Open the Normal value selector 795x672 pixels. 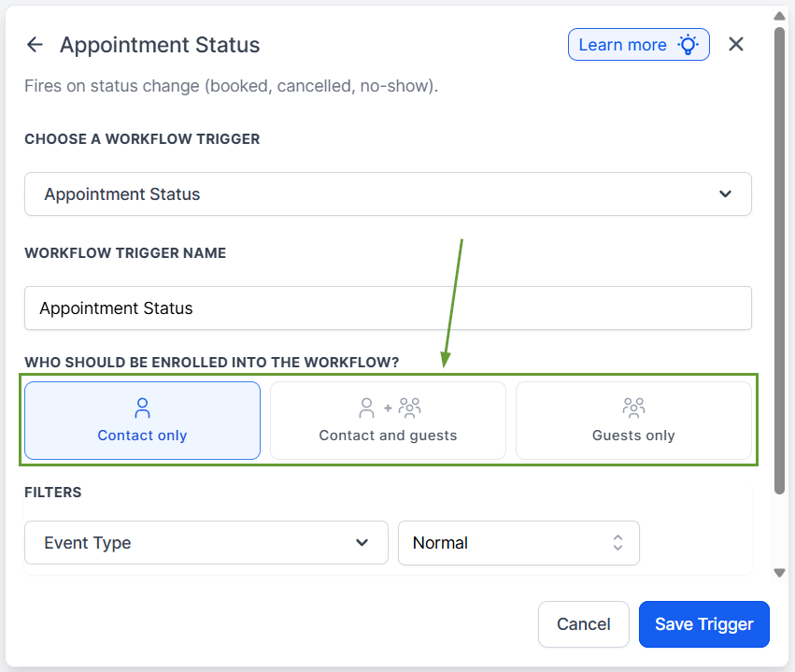pos(518,543)
